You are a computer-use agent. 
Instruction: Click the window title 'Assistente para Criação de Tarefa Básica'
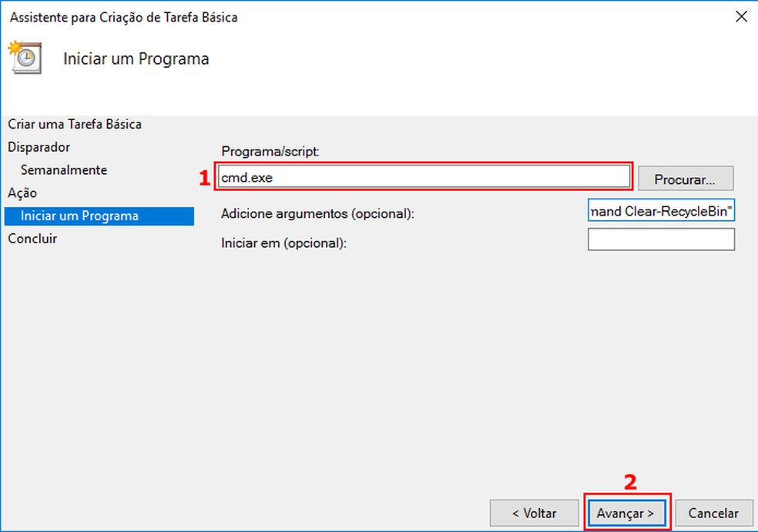tap(123, 17)
